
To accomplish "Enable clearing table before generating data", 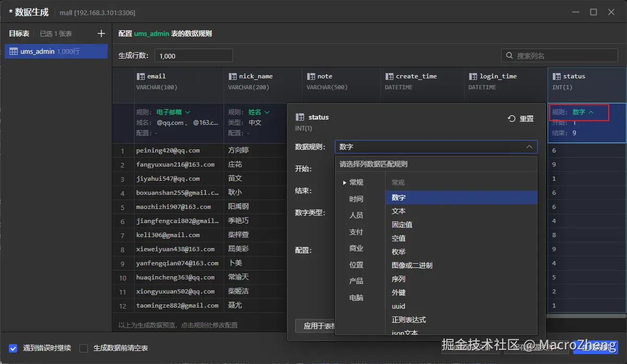I will pos(84,348).
